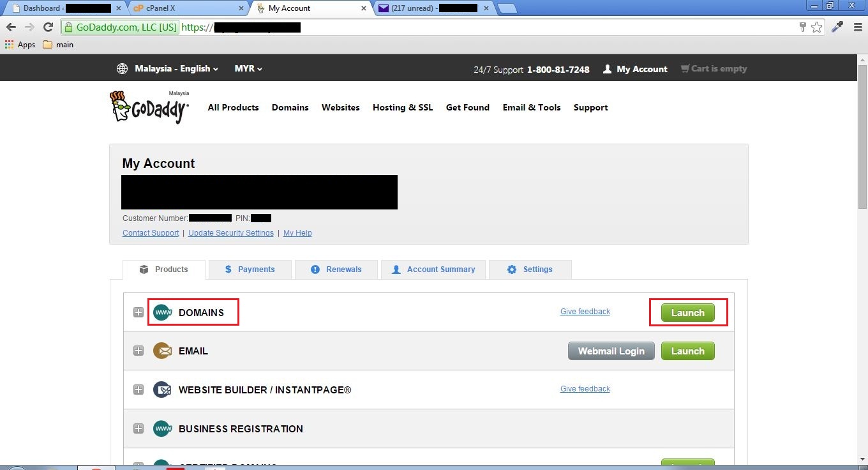Open the Malaysia - English language dropdown
Screen dimensions: 868x470
(176, 68)
